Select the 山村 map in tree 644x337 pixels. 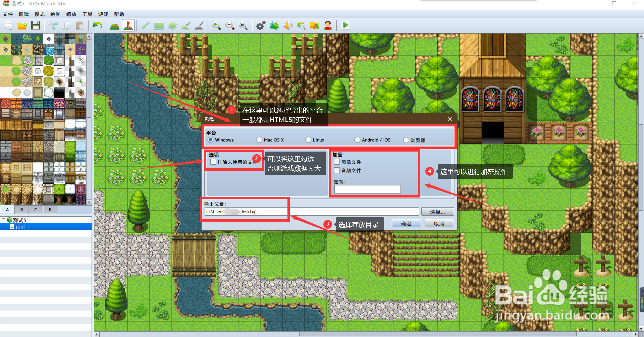click(x=21, y=227)
